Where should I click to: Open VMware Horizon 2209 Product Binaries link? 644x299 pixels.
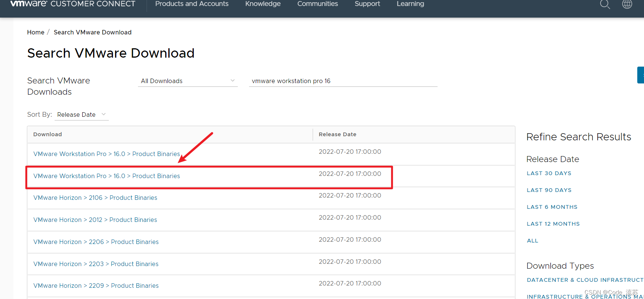[96, 286]
